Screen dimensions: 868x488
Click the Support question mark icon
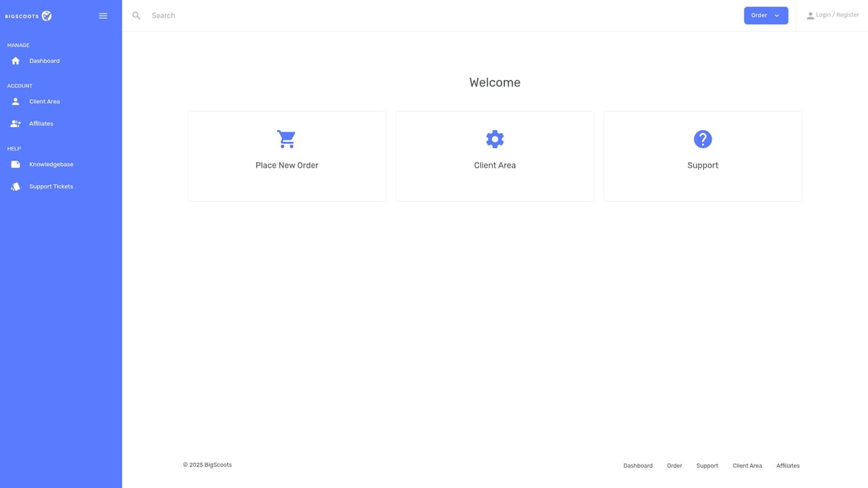[x=702, y=139]
